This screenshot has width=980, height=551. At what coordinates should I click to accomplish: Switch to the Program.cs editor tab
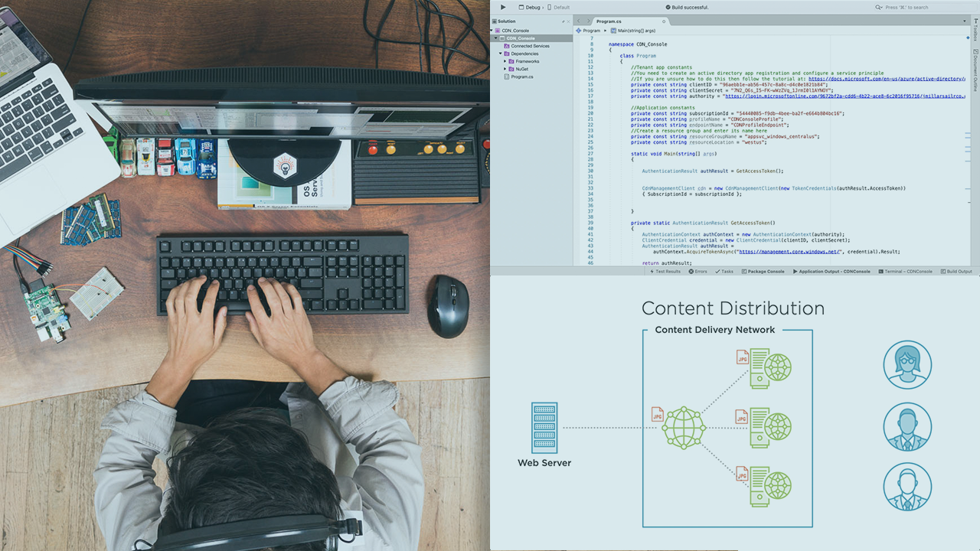[x=609, y=21]
